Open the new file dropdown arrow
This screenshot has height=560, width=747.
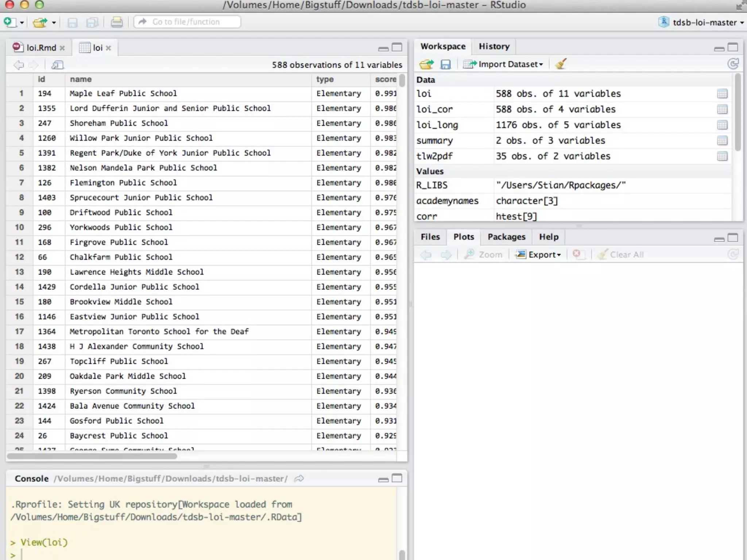[x=22, y=23]
